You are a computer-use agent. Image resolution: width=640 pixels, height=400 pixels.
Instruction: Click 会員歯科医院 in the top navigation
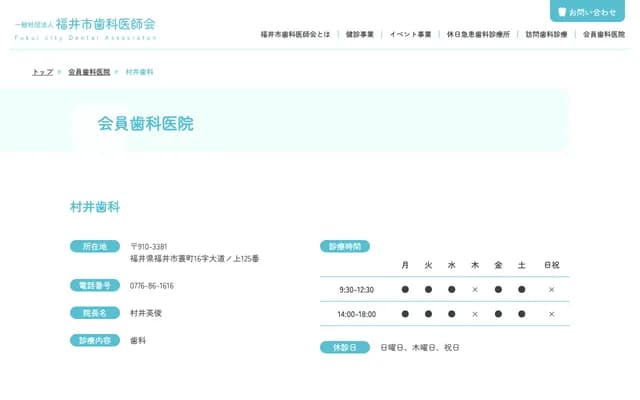click(604, 34)
